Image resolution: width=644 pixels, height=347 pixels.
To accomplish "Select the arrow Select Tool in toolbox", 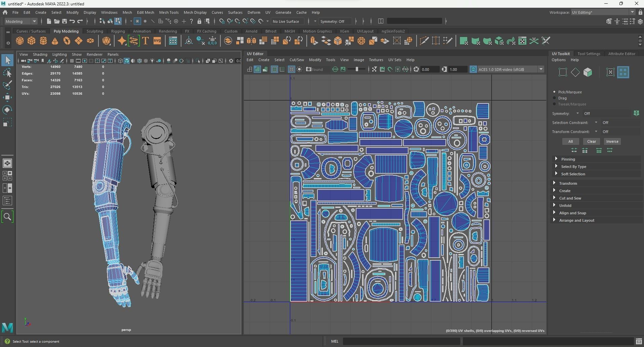I will (7, 60).
